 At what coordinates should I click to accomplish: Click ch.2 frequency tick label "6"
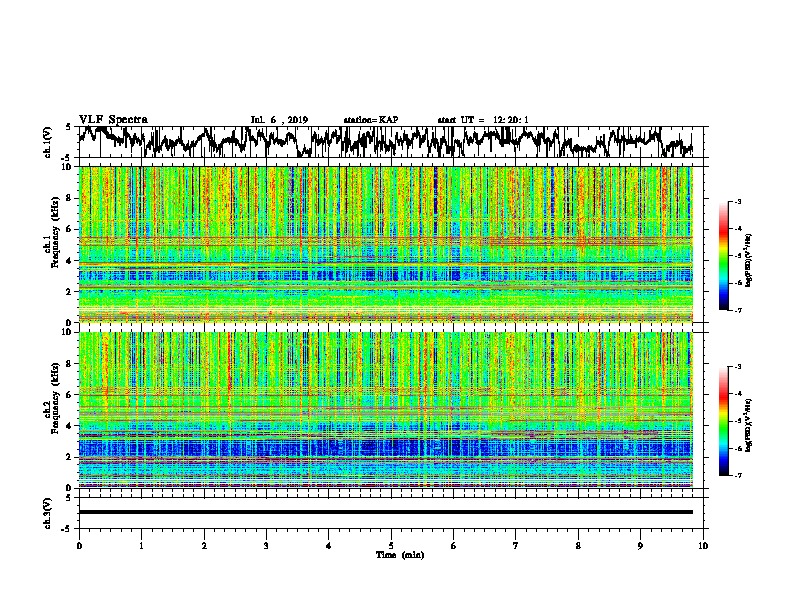click(x=70, y=395)
